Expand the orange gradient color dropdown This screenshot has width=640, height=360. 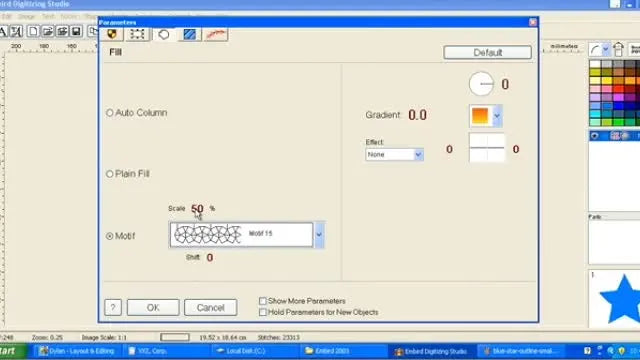tap(497, 116)
